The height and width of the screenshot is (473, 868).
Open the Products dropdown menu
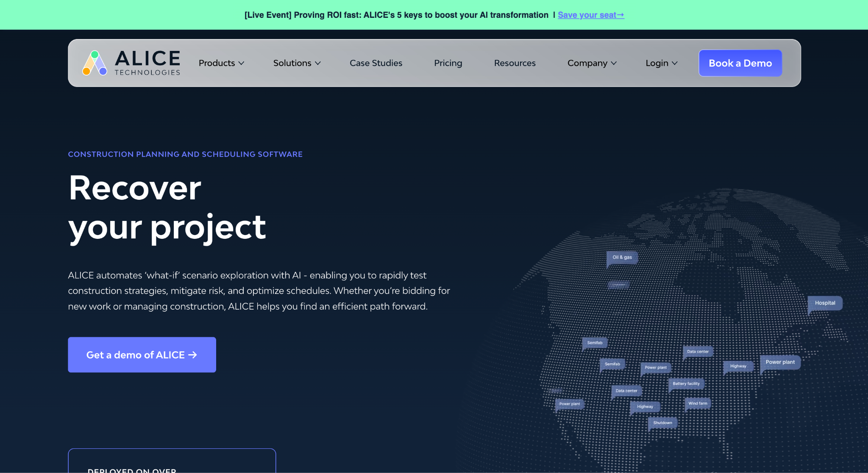coord(221,63)
